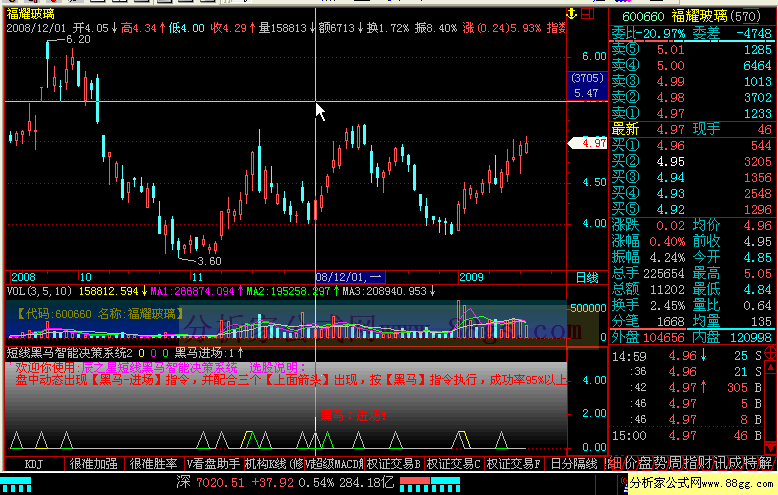Switch side panel to 讯 tab
778x495 pixels.
720,463
